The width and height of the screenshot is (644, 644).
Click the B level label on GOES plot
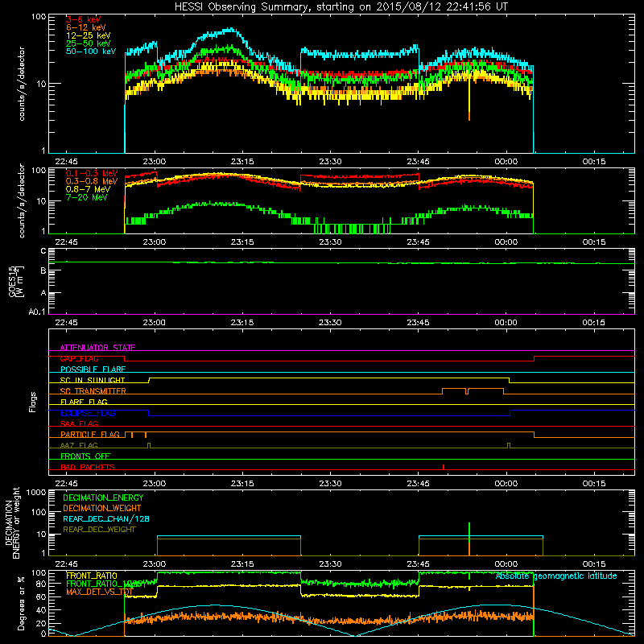[x=43, y=271]
